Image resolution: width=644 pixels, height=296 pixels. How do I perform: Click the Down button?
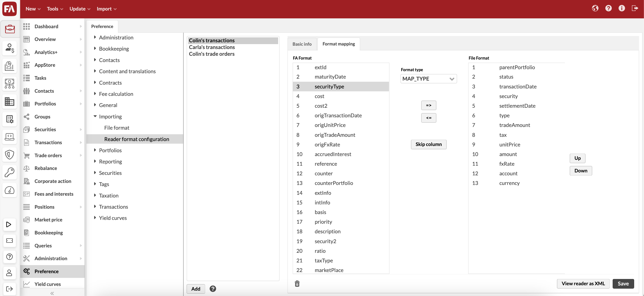click(x=580, y=170)
